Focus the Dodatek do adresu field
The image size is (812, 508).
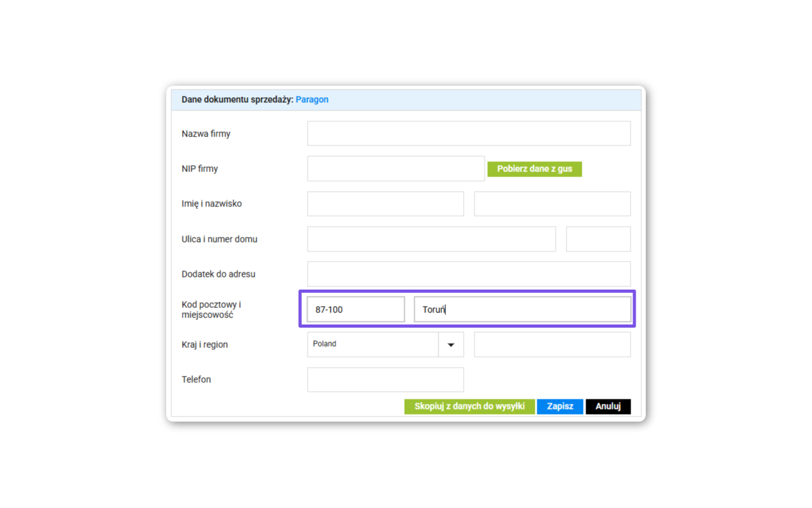(469, 274)
